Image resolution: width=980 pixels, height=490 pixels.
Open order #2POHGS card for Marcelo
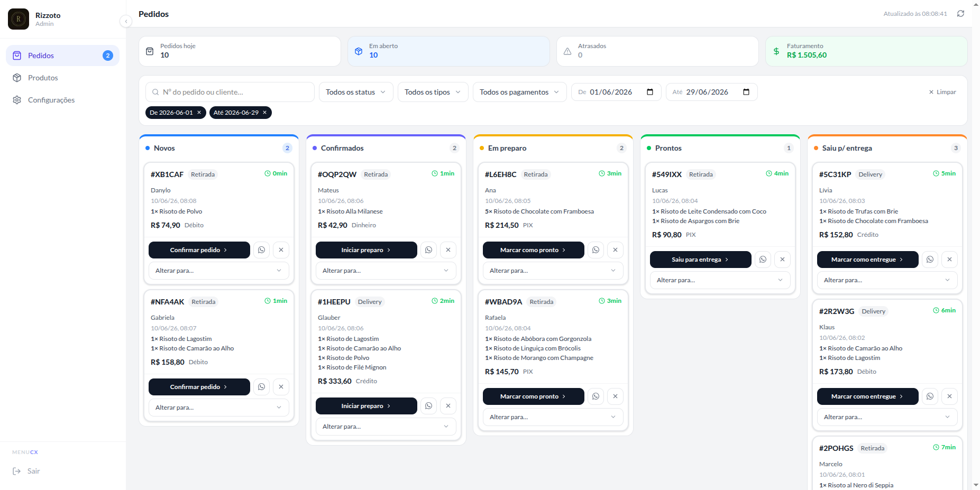click(x=887, y=463)
